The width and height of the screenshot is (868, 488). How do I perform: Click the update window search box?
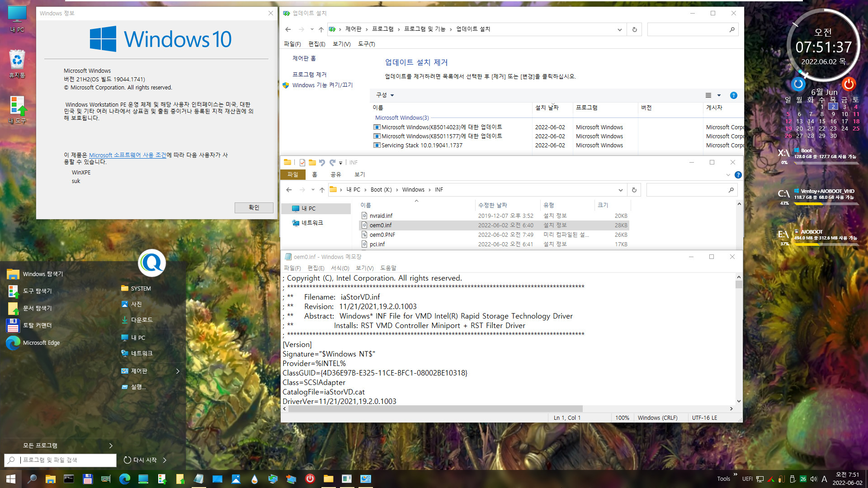coord(693,29)
